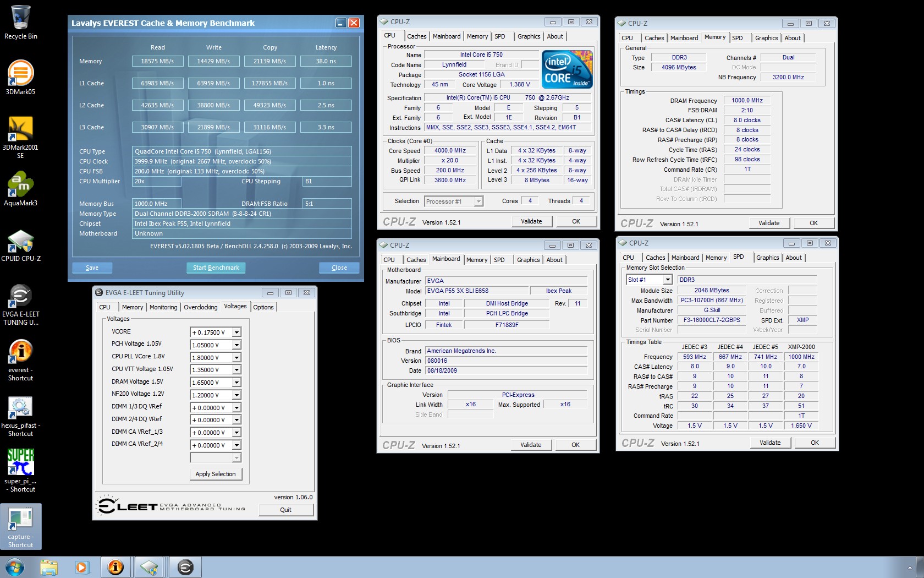The height and width of the screenshot is (578, 924).
Task: Select SPD tab in CPU-Z Mainboard window
Action: 499,260
